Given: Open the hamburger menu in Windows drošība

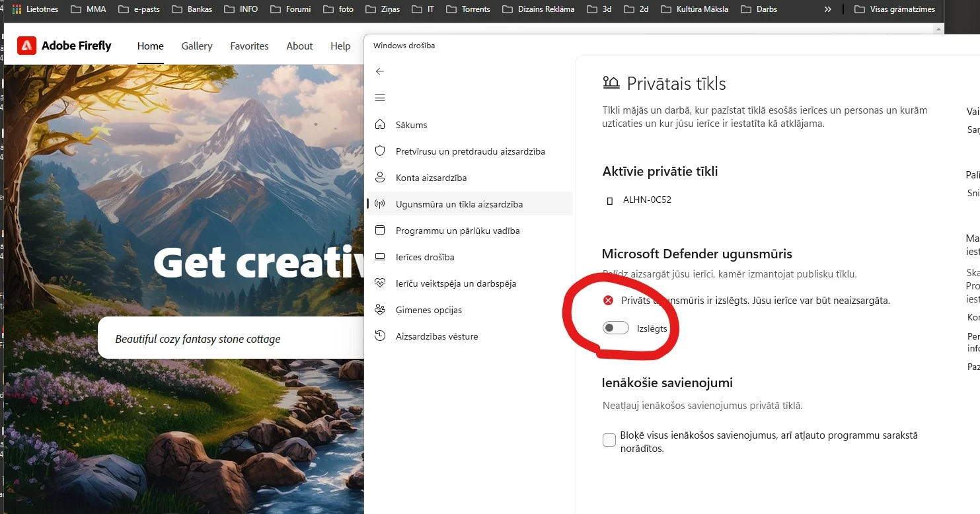Looking at the screenshot, I should click(379, 98).
